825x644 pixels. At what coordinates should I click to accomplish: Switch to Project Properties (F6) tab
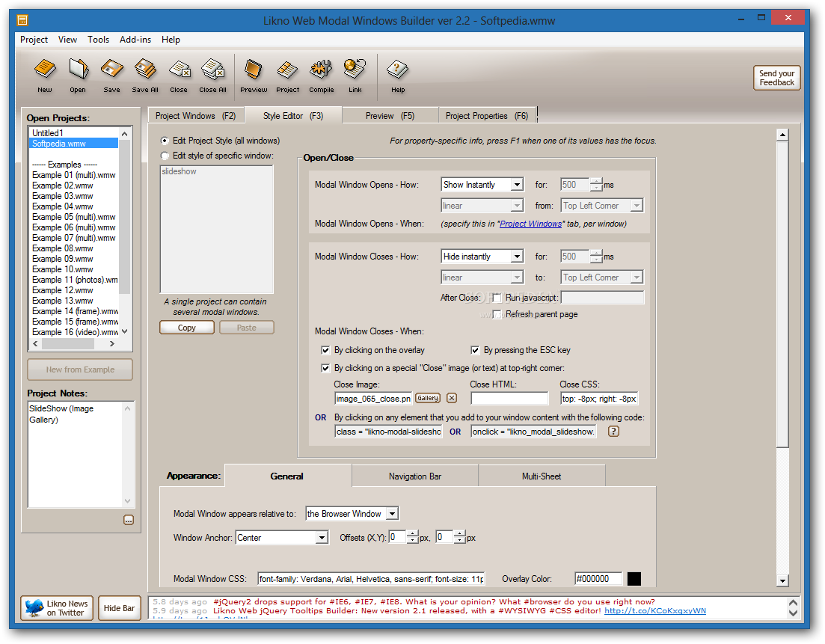click(x=487, y=116)
